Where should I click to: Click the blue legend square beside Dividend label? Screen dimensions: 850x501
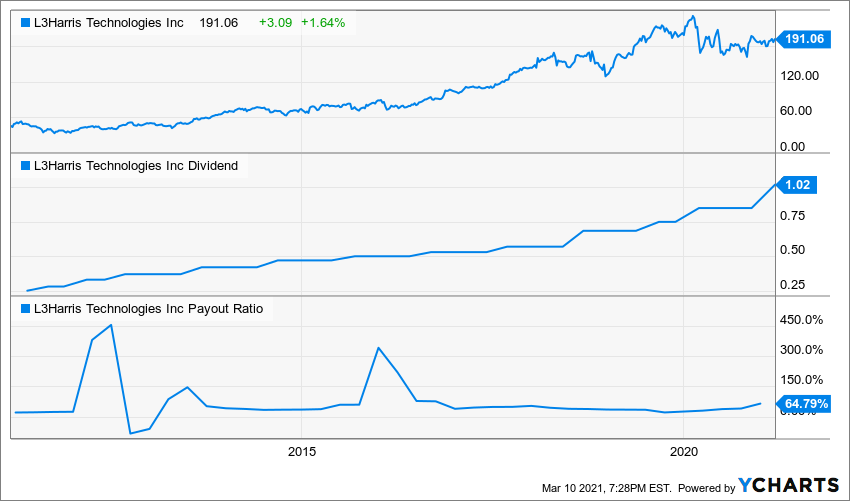(x=25, y=166)
